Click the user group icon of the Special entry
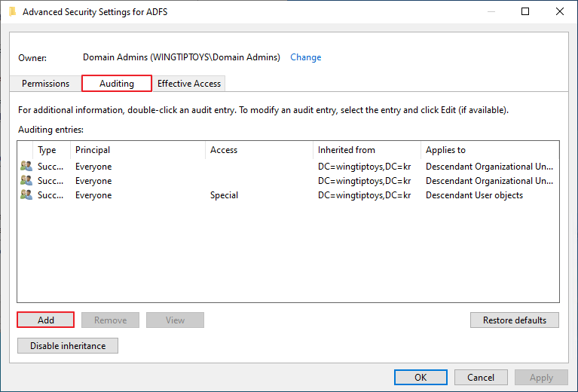 [26, 194]
